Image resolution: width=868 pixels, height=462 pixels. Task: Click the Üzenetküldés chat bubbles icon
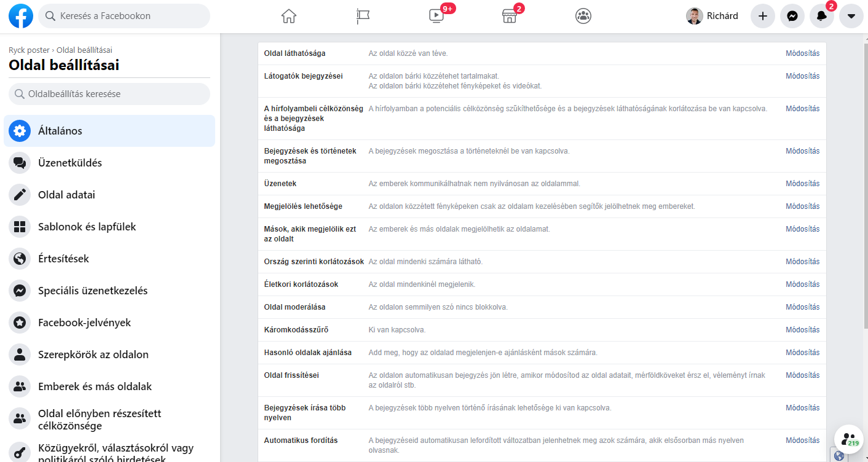pos(20,163)
